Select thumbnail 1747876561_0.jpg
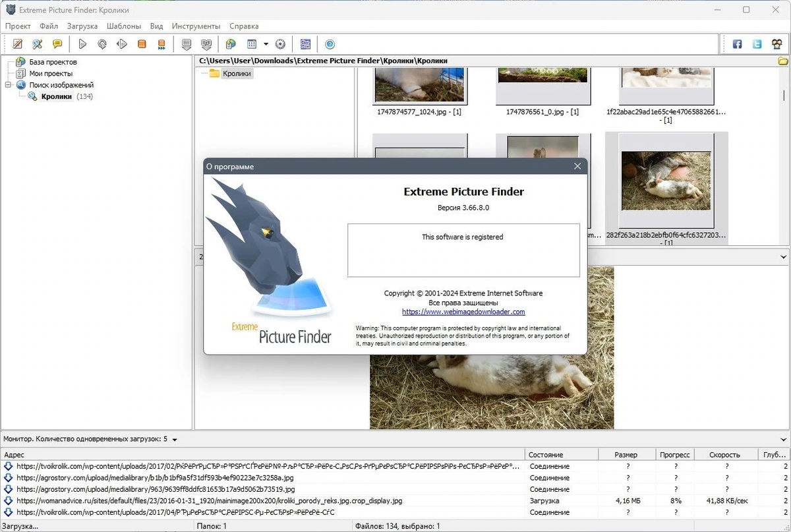Image resolution: width=791 pixels, height=532 pixels. click(x=542, y=86)
